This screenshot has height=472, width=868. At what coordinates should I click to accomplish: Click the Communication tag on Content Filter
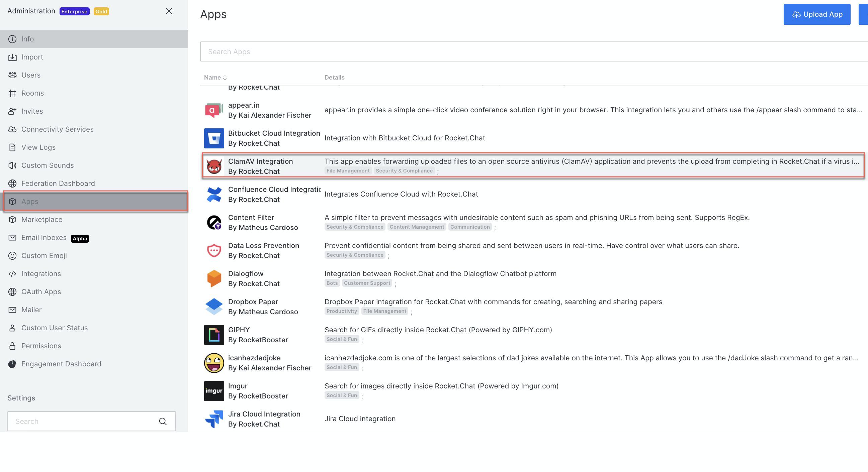470,227
